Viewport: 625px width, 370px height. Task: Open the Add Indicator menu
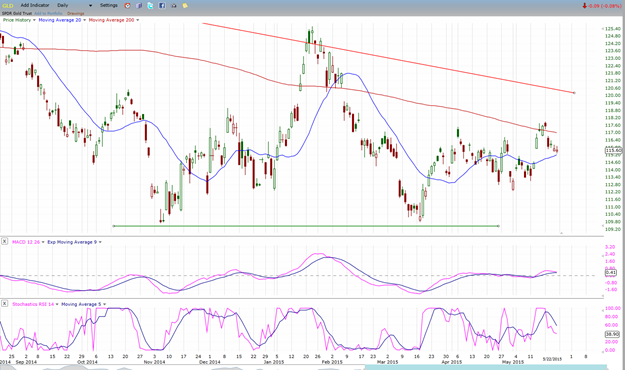[x=35, y=5]
